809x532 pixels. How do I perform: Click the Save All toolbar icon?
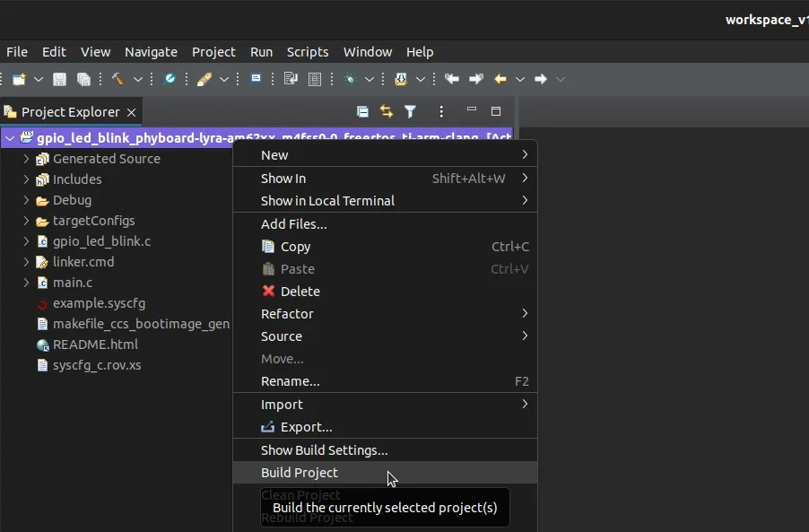click(83, 79)
